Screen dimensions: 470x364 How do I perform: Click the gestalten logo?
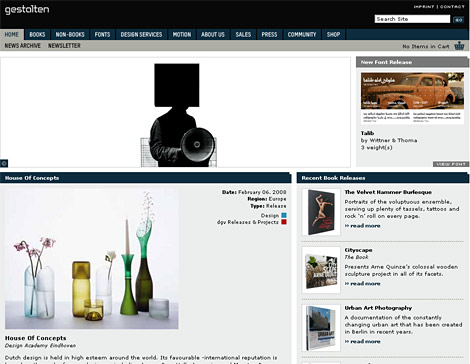point(27,9)
